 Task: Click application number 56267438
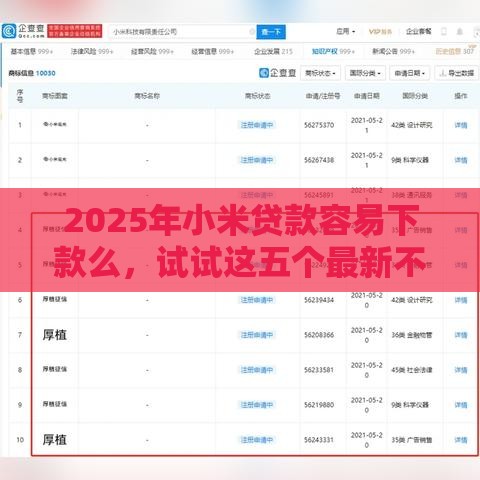click(x=319, y=160)
